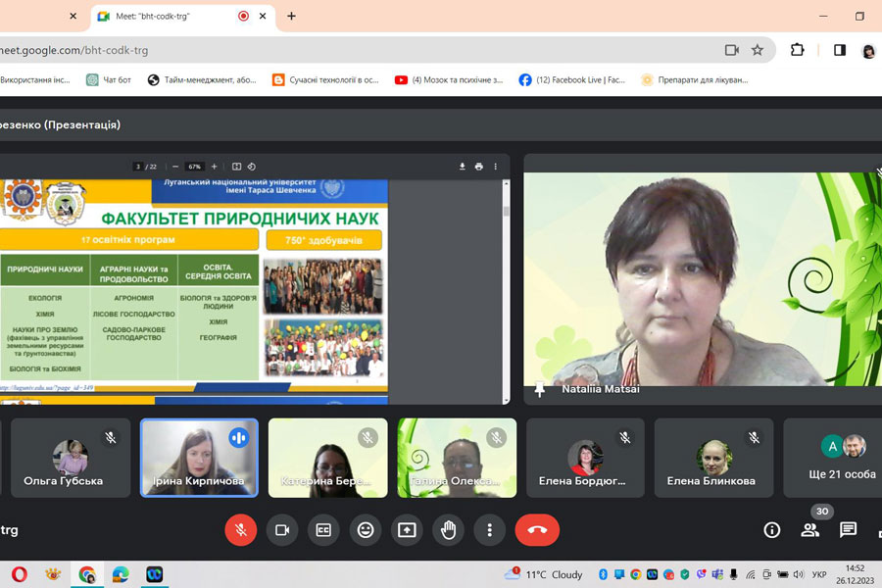Raise hand using the hand icon
Image resolution: width=882 pixels, height=588 pixels.
point(448,530)
